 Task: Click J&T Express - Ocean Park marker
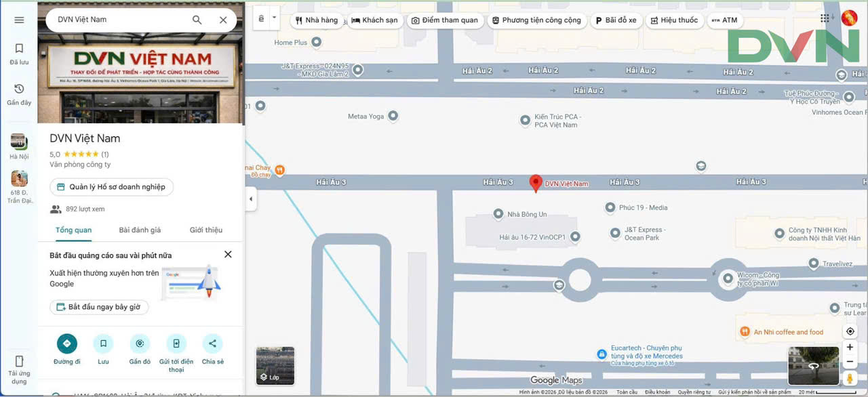pyautogui.click(x=615, y=233)
